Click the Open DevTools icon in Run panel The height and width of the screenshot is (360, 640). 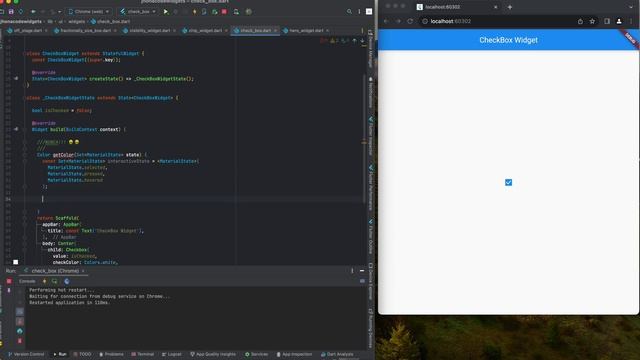pyautogui.click(x=67, y=281)
